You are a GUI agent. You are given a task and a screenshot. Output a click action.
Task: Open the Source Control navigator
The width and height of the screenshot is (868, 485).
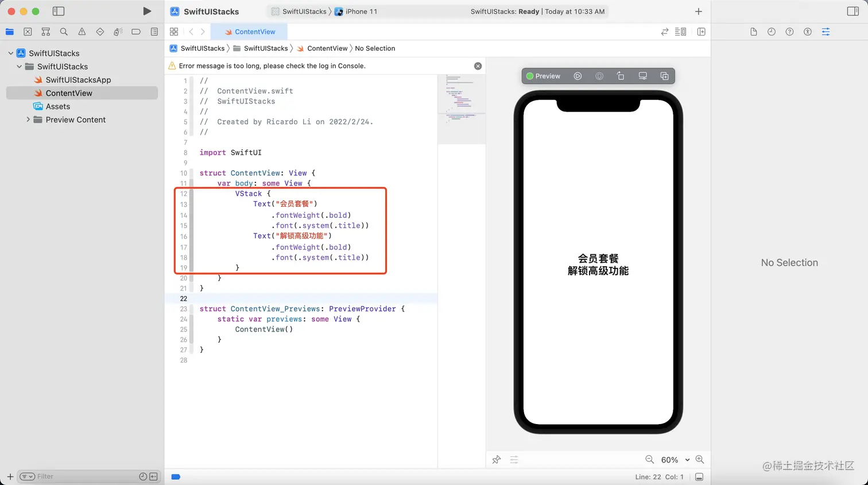point(28,32)
